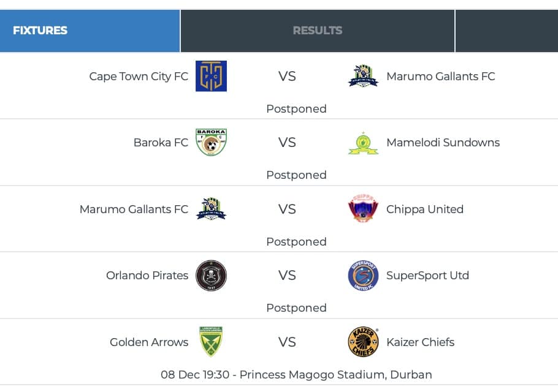The image size is (558, 392).
Task: Open the Cape Town City FC team name
Action: coord(139,77)
